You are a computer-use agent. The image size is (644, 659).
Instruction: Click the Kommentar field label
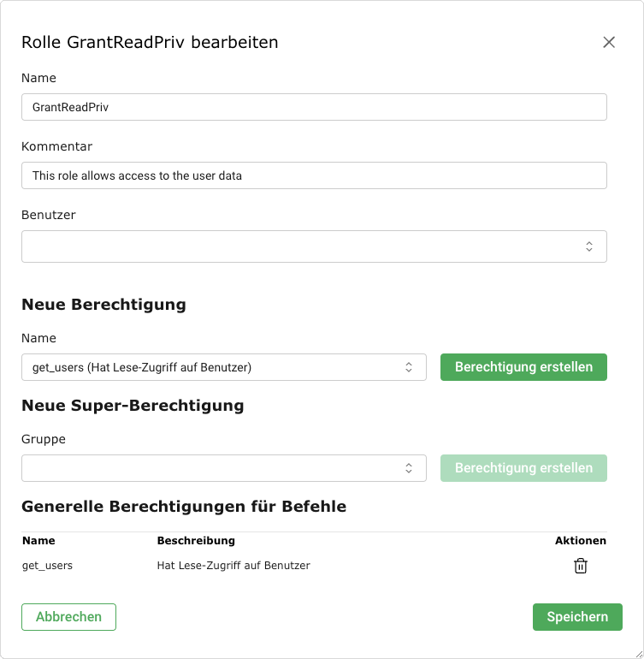tap(56, 146)
